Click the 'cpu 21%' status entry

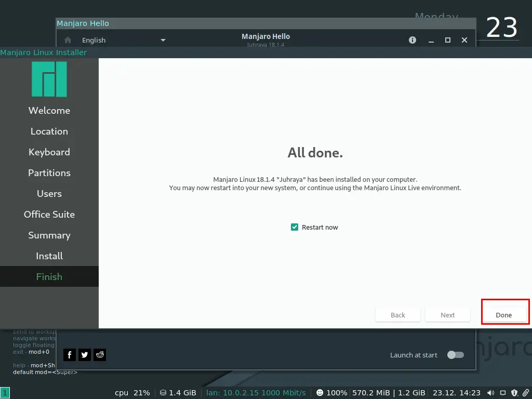pos(132,393)
